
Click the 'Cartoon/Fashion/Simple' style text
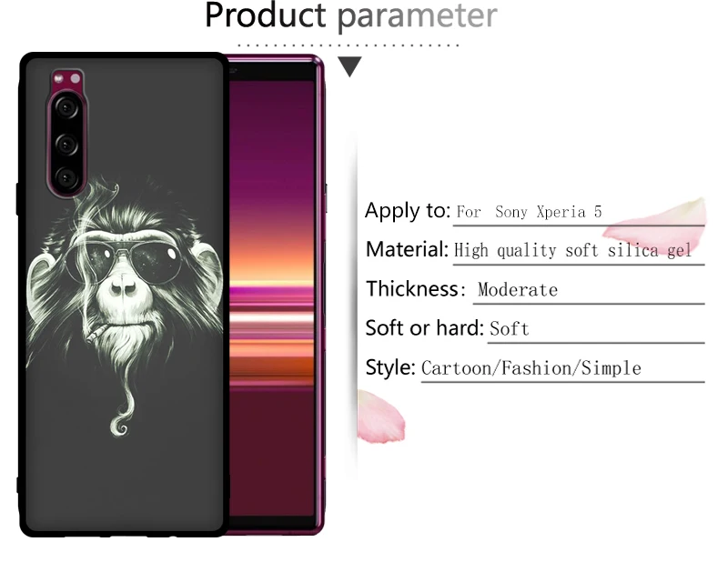tap(531, 368)
